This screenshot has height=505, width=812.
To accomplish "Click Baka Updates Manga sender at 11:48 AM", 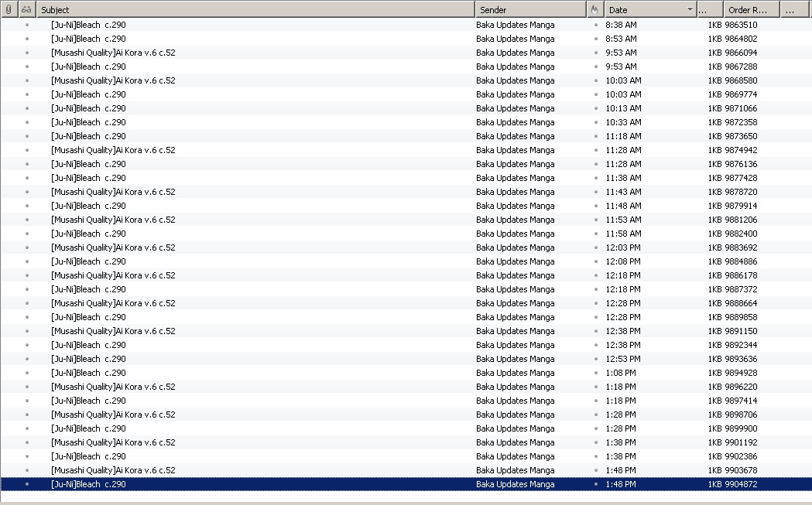I will point(516,206).
